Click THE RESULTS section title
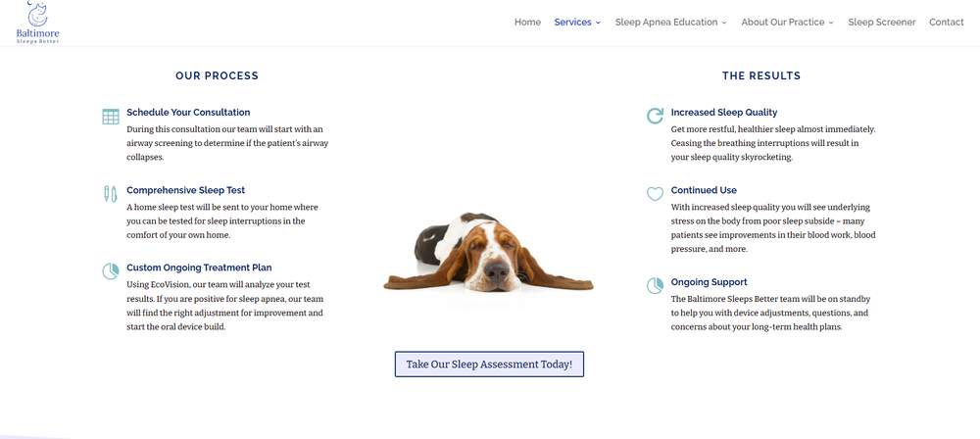Viewport: 980px width, 439px height. click(x=761, y=75)
